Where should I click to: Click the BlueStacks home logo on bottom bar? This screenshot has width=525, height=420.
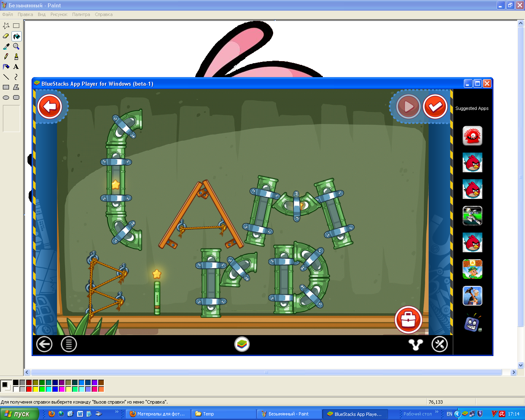242,344
